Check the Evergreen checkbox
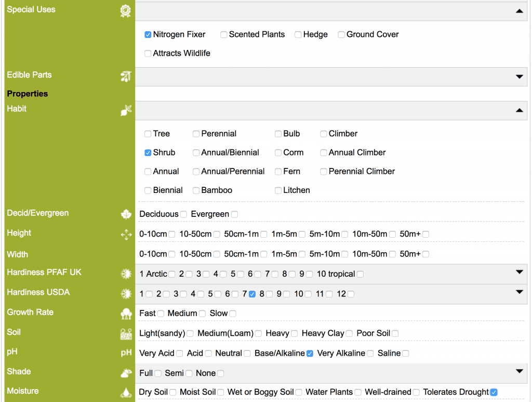 [x=234, y=214]
